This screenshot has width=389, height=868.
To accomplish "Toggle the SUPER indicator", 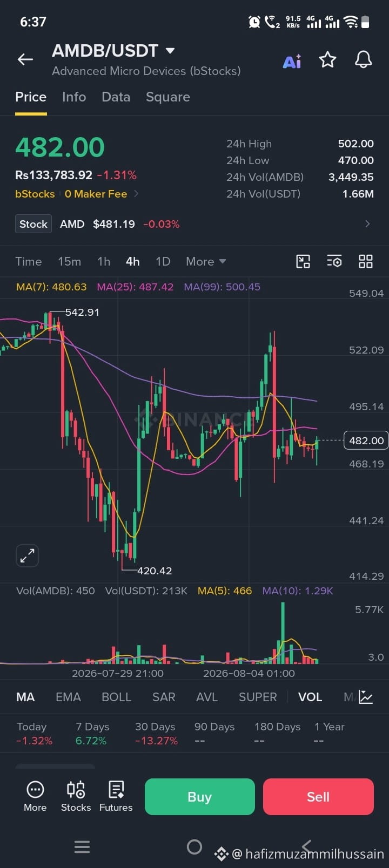I will [x=258, y=697].
